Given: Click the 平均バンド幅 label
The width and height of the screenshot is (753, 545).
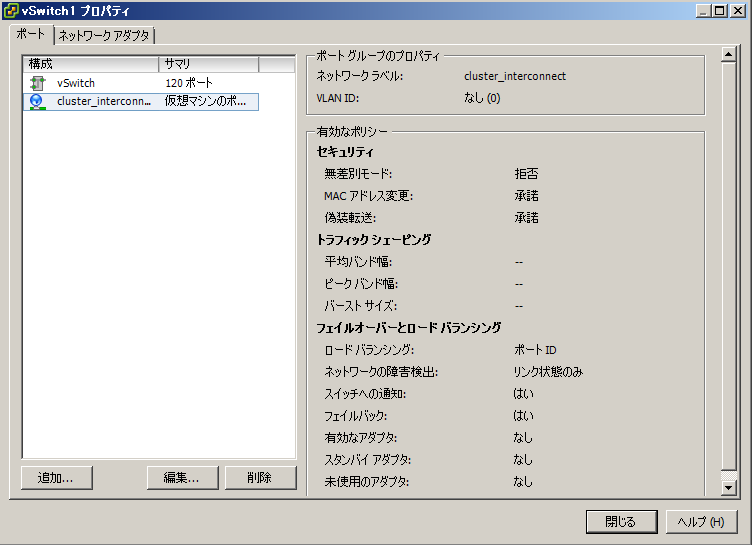Looking at the screenshot, I should [x=358, y=262].
